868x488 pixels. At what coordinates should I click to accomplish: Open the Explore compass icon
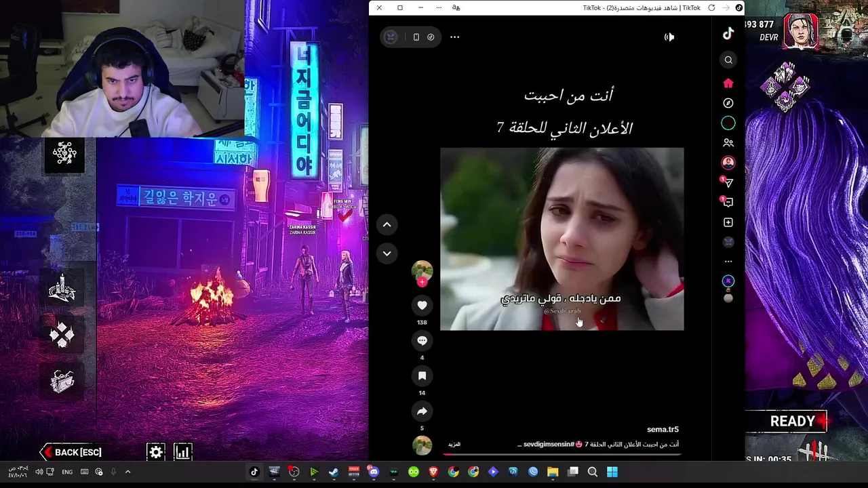(728, 103)
